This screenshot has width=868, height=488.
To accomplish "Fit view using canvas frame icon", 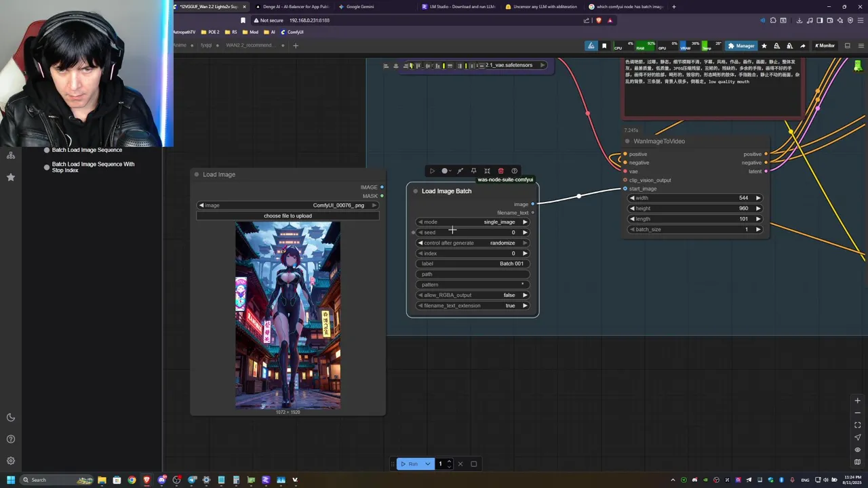I will tap(857, 425).
